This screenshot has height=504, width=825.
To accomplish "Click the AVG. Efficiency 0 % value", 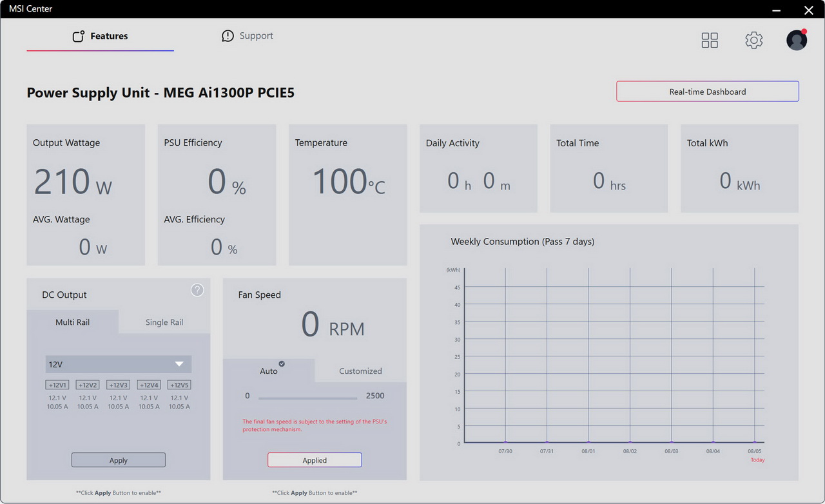I will [x=224, y=247].
